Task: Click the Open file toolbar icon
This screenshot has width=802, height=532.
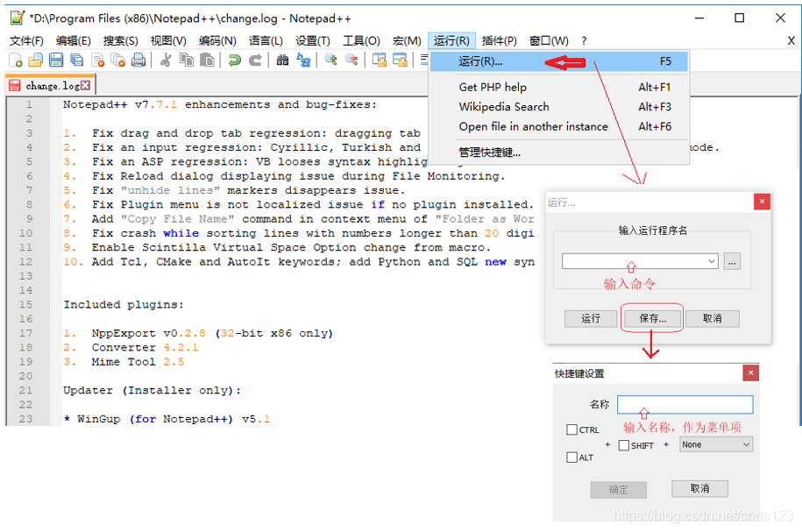Action: (35, 60)
